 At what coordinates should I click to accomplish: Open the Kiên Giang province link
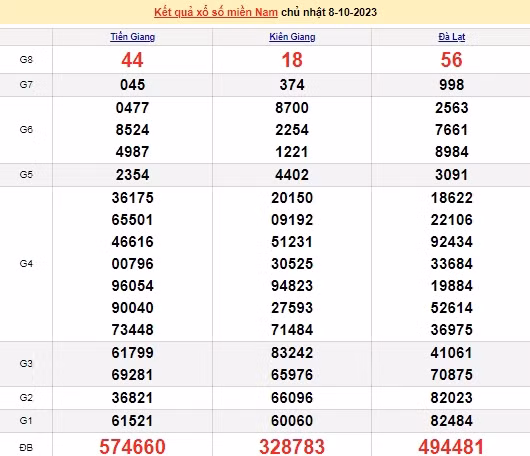[292, 37]
